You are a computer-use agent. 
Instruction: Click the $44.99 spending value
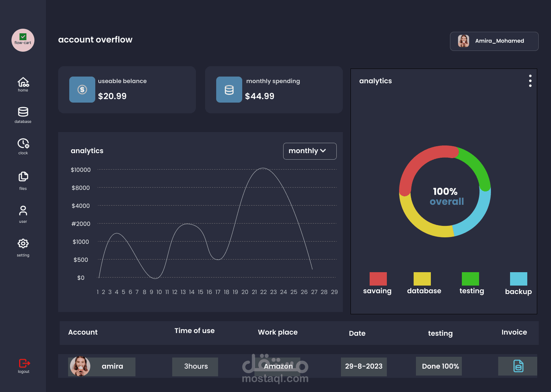(259, 96)
